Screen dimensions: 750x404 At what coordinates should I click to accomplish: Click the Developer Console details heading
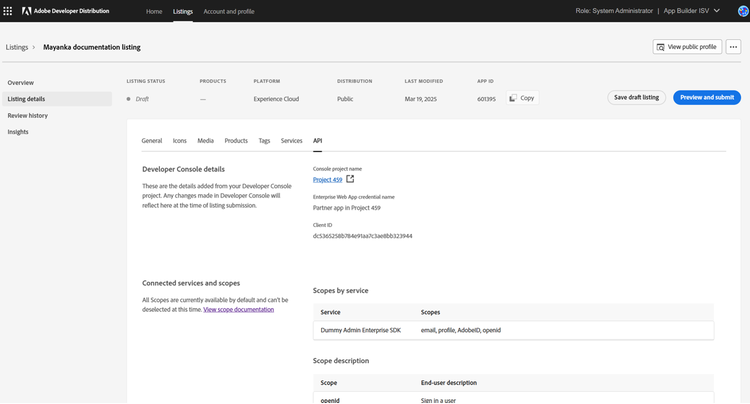pos(183,169)
